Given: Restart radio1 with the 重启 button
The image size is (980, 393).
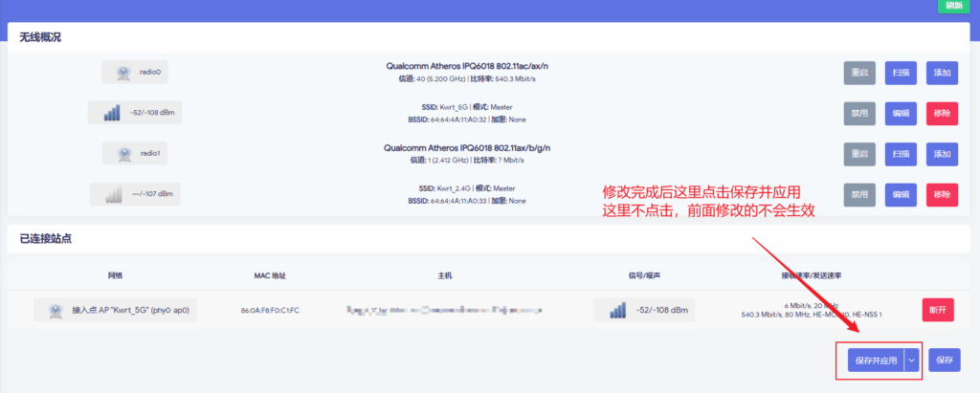Looking at the screenshot, I should pos(859,153).
